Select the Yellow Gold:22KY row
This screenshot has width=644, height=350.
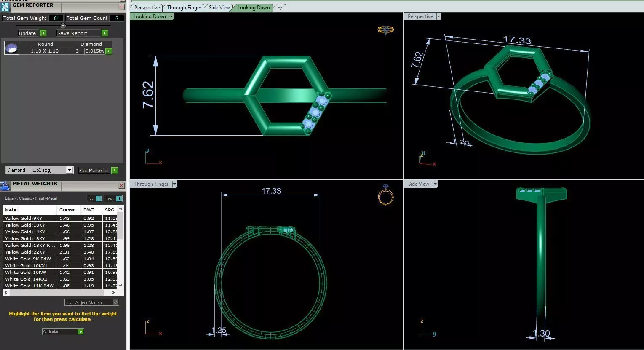(x=60, y=252)
